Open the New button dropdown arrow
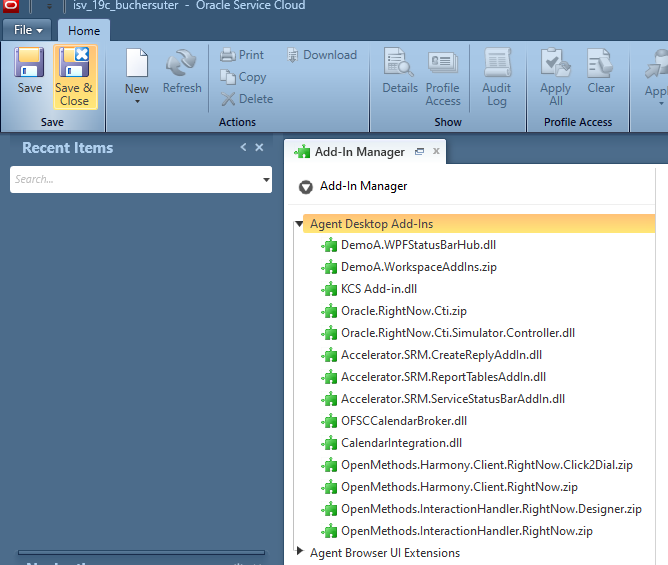The image size is (668, 565). (x=137, y=101)
